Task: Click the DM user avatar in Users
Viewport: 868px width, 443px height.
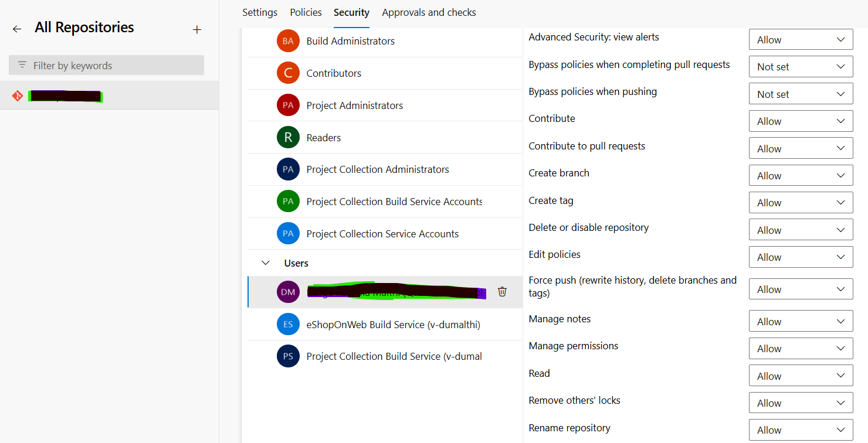Action: 288,291
